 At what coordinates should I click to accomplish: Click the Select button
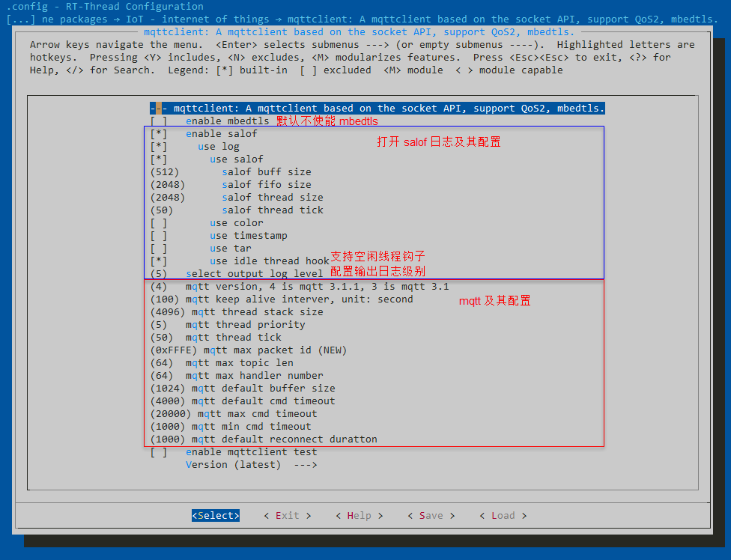tap(216, 516)
